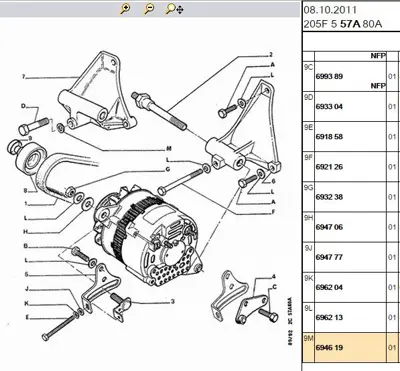
Task: Click callout label 6 in diagram
Action: click(273, 182)
